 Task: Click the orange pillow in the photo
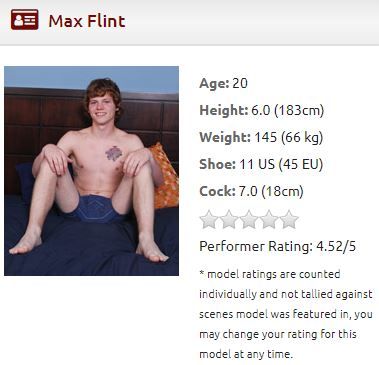tap(164, 176)
